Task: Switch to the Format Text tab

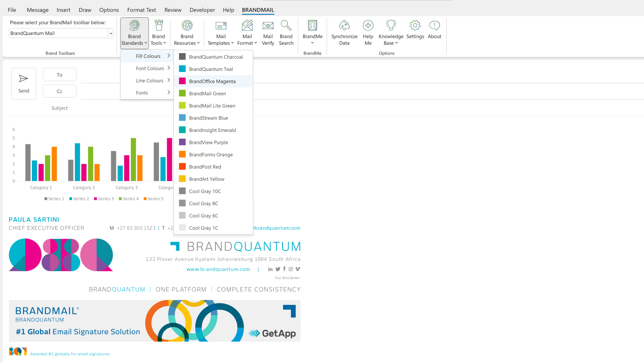Action: [x=142, y=10]
